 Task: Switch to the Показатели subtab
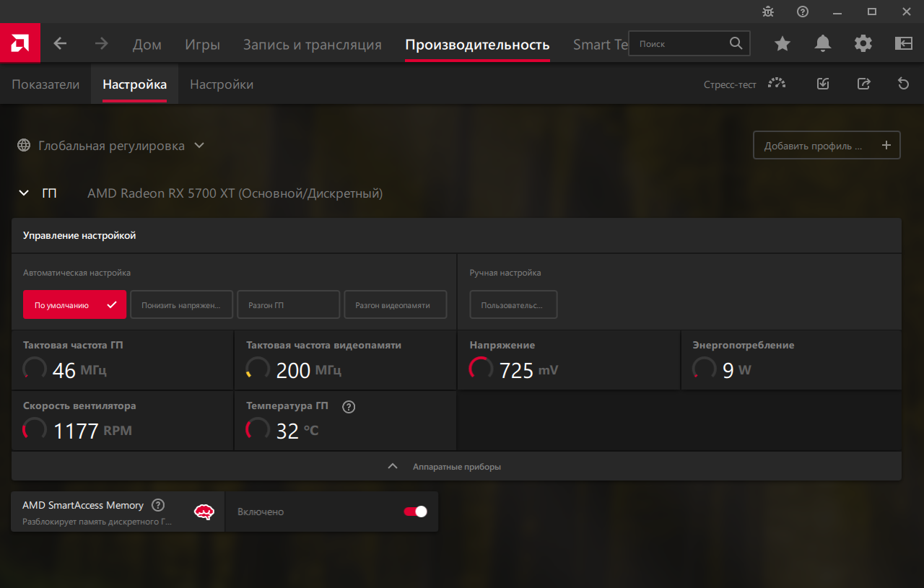tap(45, 84)
